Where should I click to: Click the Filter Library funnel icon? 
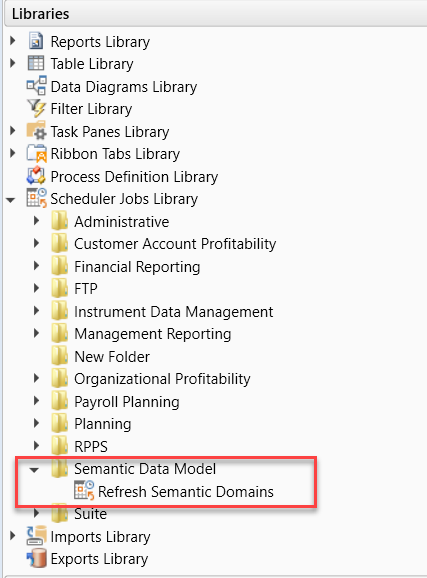[x=36, y=108]
